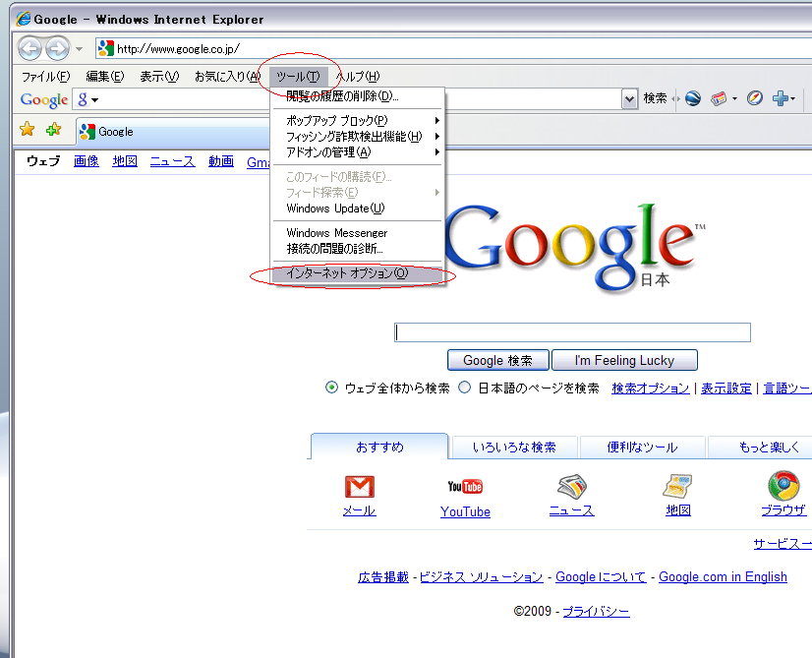Click the browser Back arrow button
The image size is (812, 658).
point(30,49)
